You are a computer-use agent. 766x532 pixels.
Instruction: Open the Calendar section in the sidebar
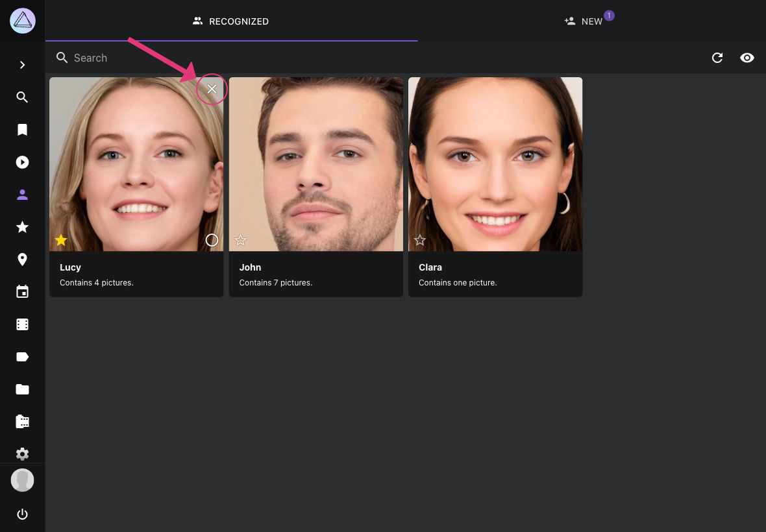(22, 291)
